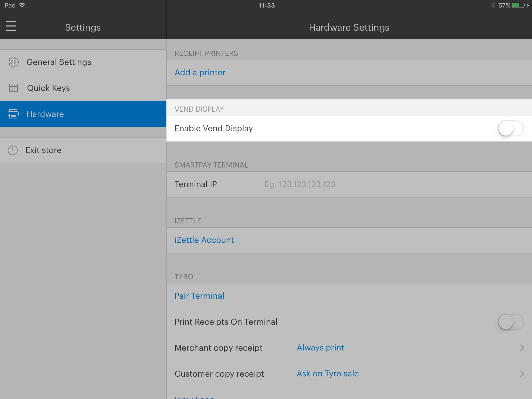Click the Pair Terminal link
This screenshot has height=399, width=532.
[x=199, y=296]
